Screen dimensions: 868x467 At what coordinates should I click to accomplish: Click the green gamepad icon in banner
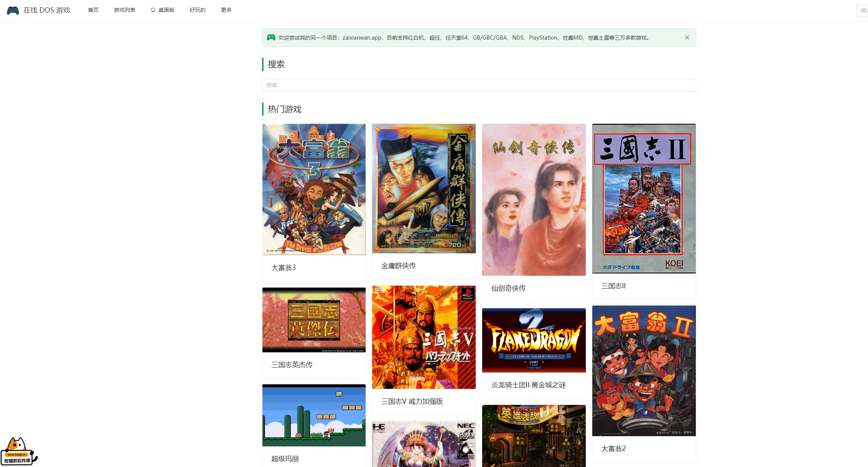click(271, 37)
